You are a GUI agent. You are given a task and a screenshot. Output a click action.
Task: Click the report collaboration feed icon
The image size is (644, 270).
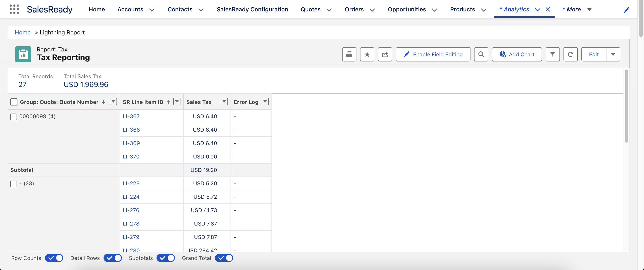(x=349, y=54)
